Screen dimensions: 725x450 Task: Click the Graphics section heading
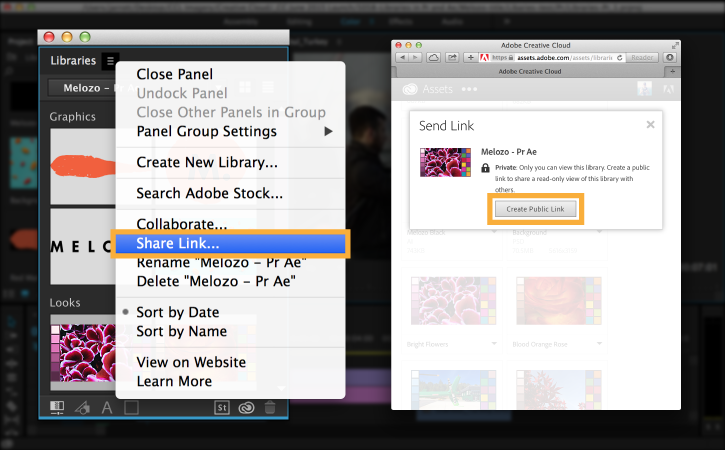coord(73,117)
